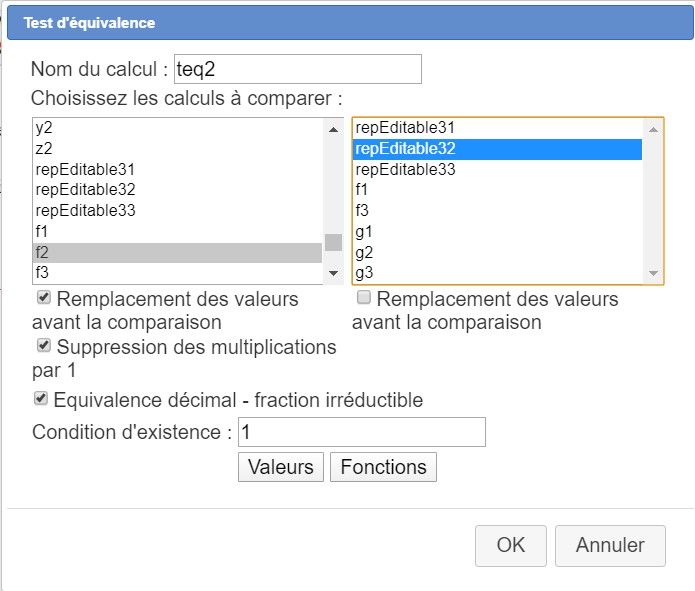The image size is (695, 591).
Task: Click the right list's scroll down arrow
Action: (654, 273)
